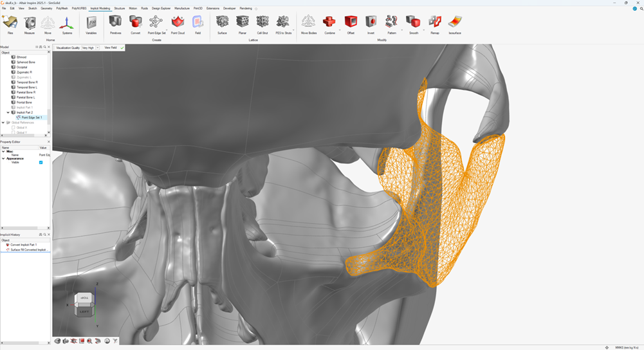Collapse the Appearance section in Property Editor
The height and width of the screenshot is (350, 644).
3,158
